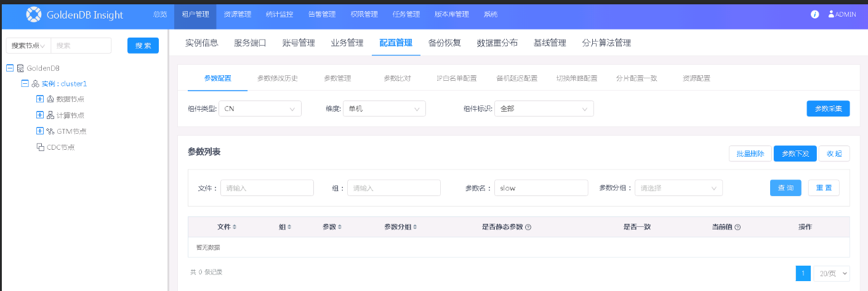Switch to the 分片算法管理 tab
The image size is (868, 291).
(606, 43)
